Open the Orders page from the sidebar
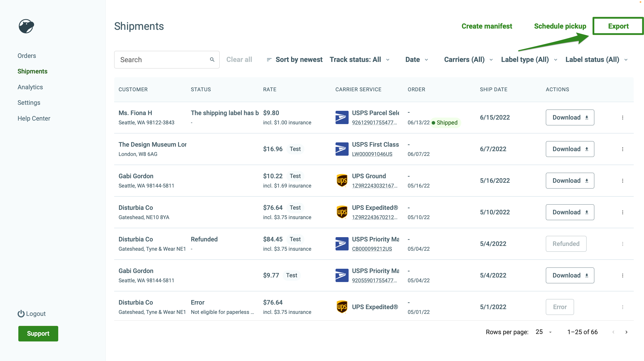 click(27, 56)
